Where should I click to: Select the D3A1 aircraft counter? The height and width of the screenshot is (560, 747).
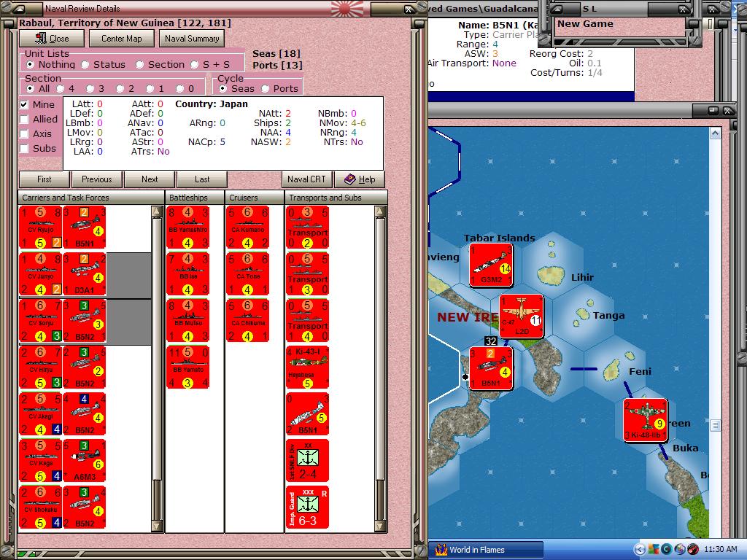[x=85, y=274]
